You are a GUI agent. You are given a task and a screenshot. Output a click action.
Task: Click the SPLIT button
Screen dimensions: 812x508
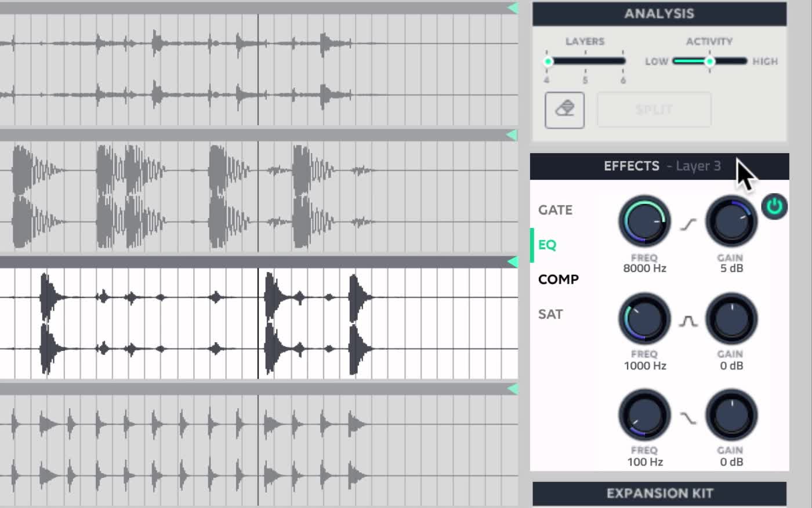pyautogui.click(x=654, y=110)
